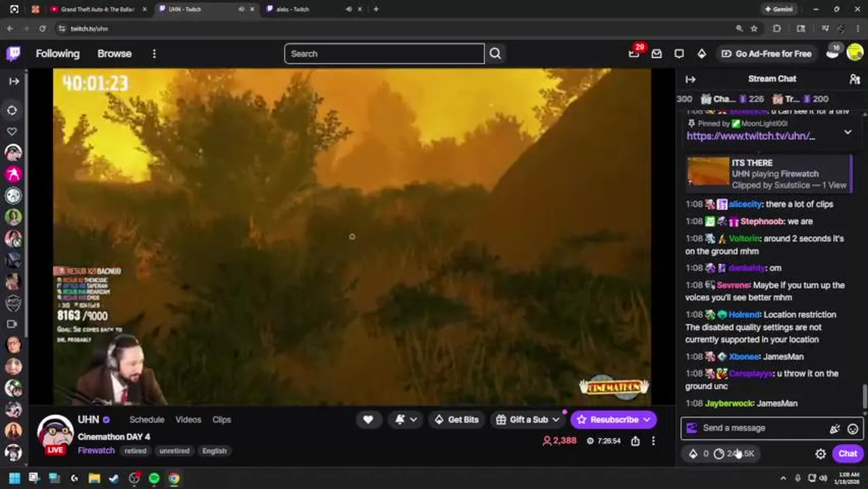Open the pinned twitch.tv/uhn link
The height and width of the screenshot is (489, 868).
[751, 136]
